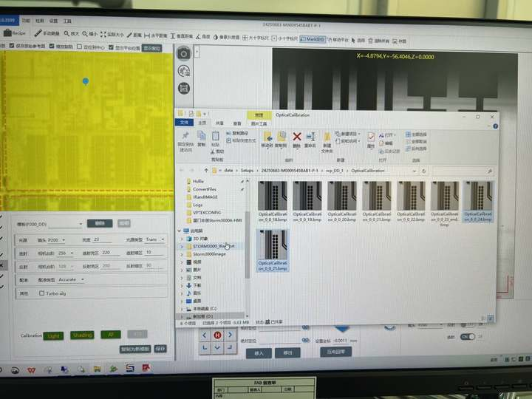532x399 pixels.
Task: Open the File (文件) tab in Explorer
Action: 184,122
